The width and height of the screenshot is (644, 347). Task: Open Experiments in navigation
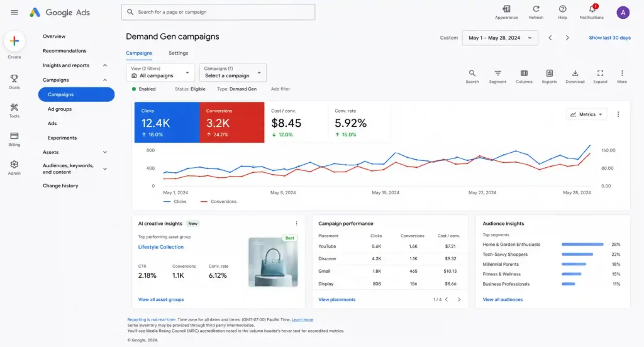click(62, 138)
